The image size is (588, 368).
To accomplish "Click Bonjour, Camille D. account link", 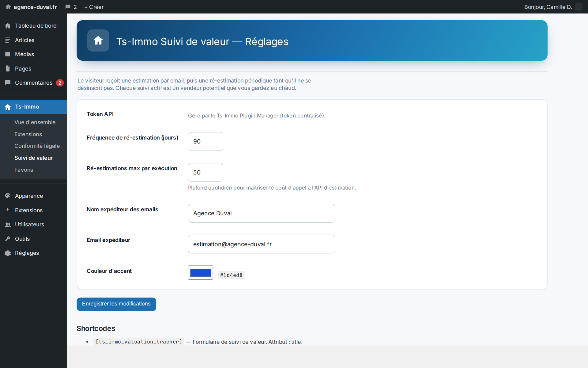I will pos(548,7).
